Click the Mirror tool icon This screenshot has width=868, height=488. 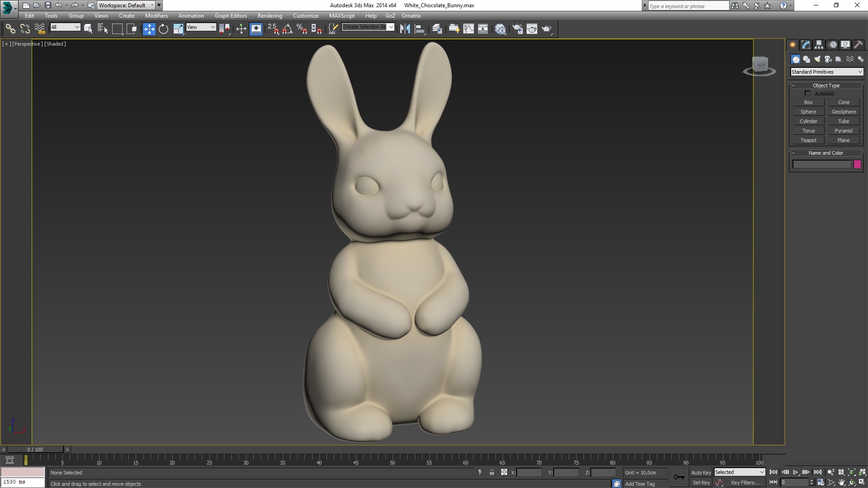[x=405, y=29]
